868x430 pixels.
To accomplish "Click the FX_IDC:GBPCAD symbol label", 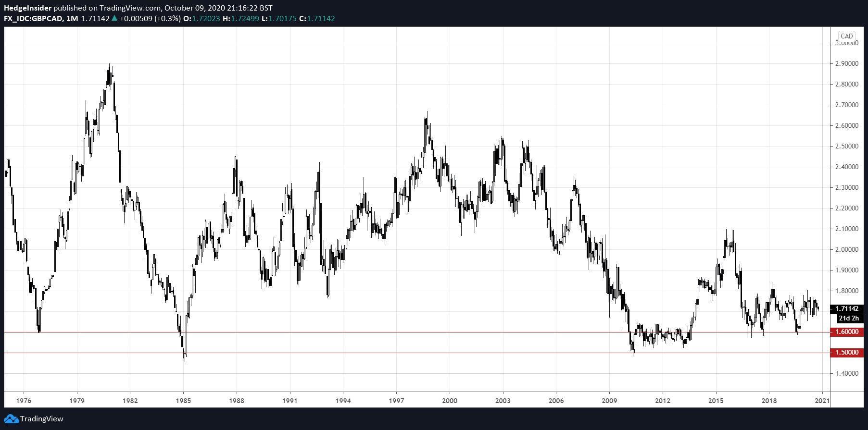I will pos(33,18).
